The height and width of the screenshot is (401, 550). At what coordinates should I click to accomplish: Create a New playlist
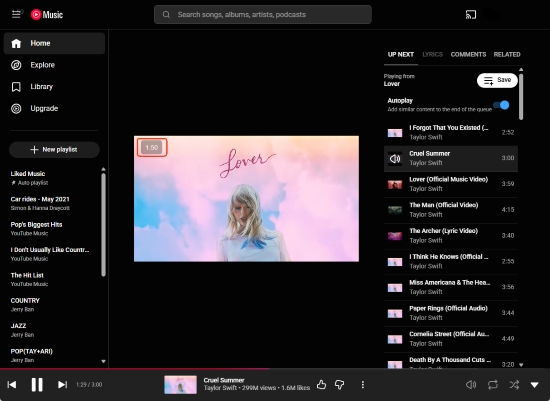[54, 150]
